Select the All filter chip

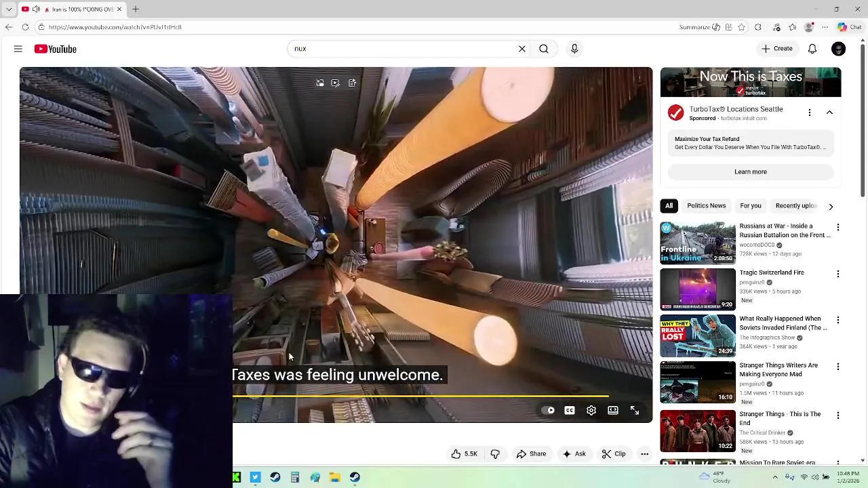(669, 206)
